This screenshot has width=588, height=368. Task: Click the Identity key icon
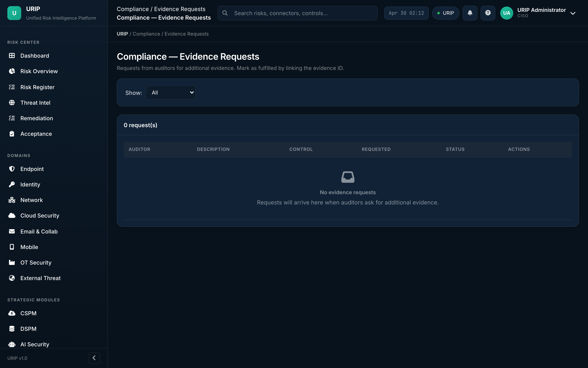coord(12,184)
